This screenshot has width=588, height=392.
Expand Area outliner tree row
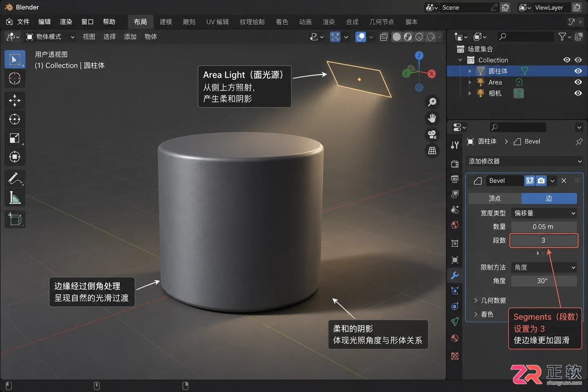470,82
